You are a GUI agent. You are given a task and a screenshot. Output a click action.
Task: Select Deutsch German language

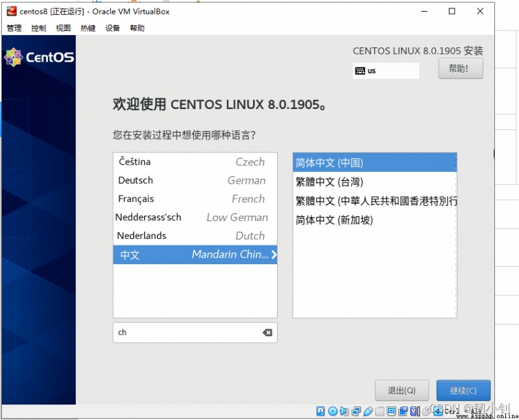tap(195, 180)
